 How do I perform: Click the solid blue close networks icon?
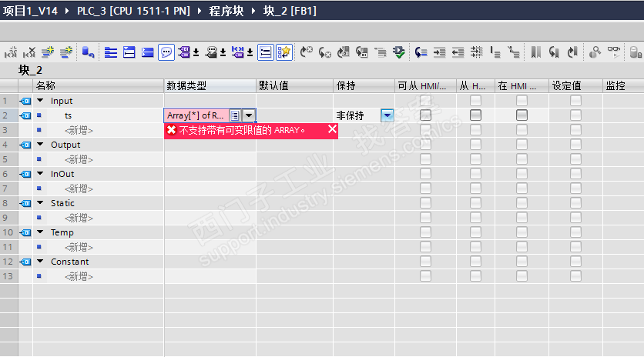147,52
